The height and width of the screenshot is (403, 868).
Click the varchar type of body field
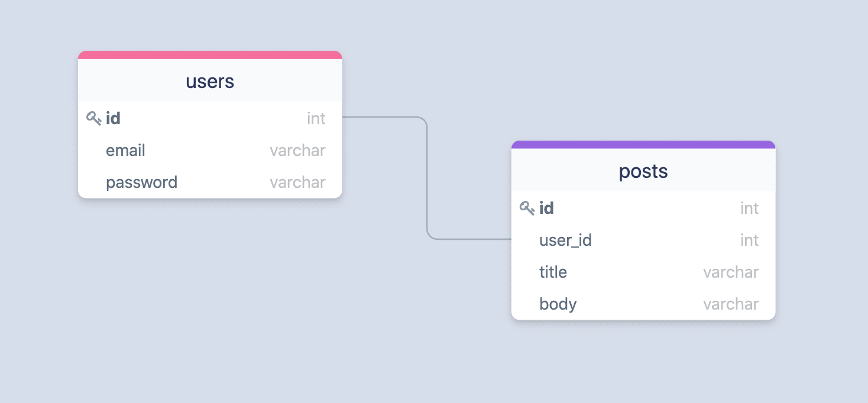731,304
